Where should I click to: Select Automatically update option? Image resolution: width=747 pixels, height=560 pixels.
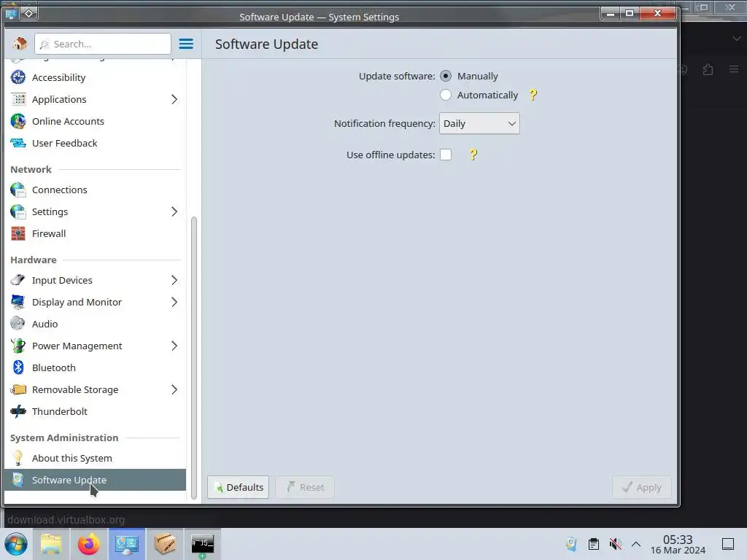pyautogui.click(x=446, y=95)
